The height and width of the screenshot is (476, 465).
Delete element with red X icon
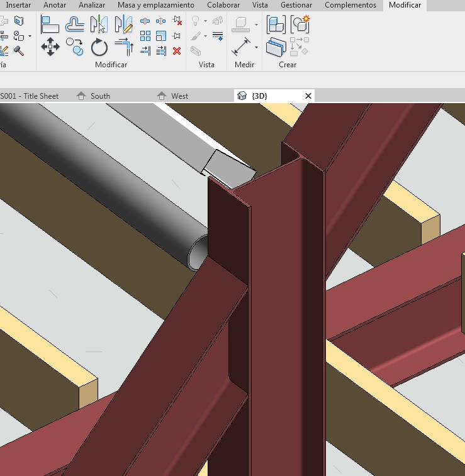177,51
